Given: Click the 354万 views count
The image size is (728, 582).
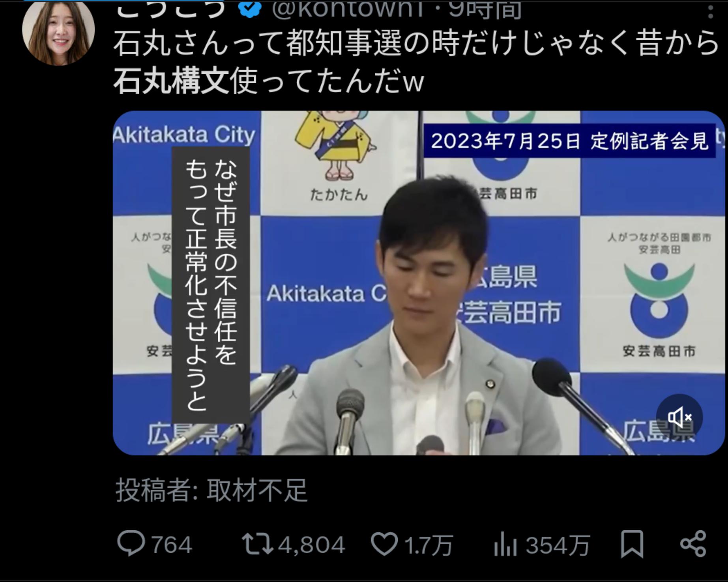Looking at the screenshot, I should point(558,545).
